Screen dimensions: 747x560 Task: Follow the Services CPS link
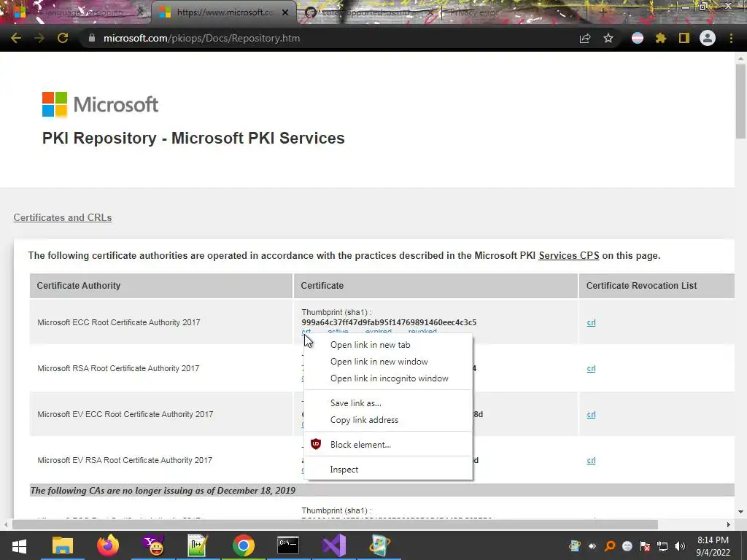[x=569, y=256]
